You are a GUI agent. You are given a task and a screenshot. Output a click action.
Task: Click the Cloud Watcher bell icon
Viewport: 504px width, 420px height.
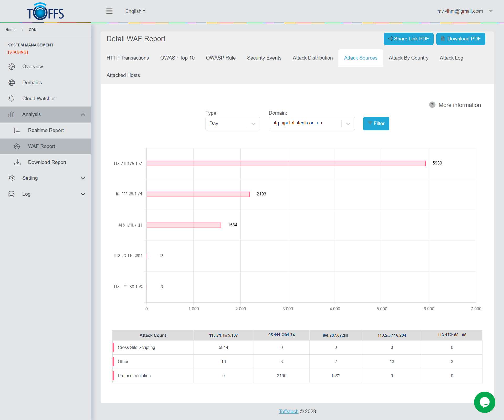(x=12, y=99)
